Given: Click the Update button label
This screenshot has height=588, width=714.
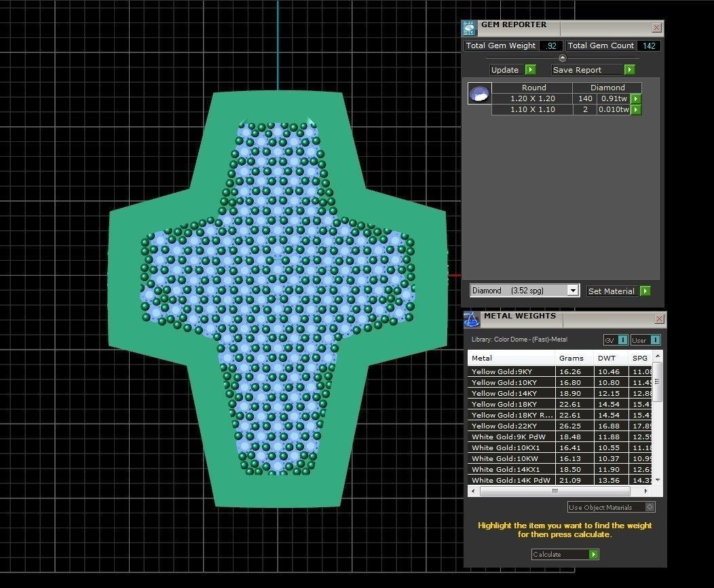Looking at the screenshot, I should click(504, 70).
